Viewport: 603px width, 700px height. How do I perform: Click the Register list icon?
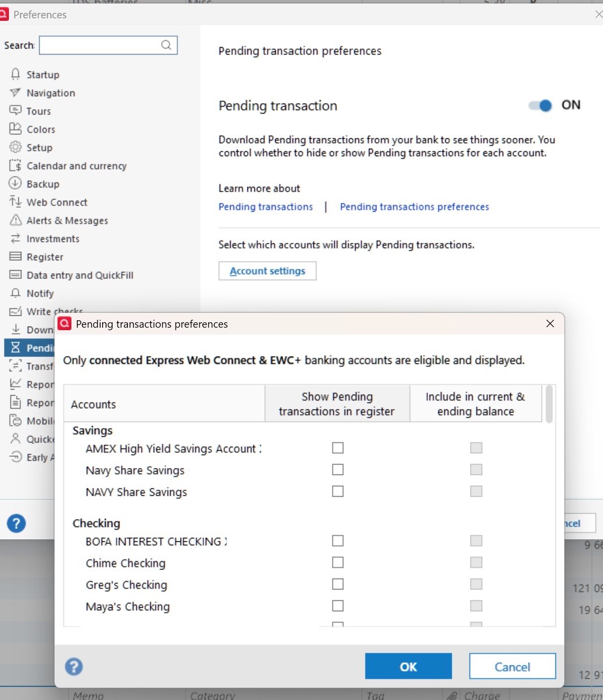(15, 256)
